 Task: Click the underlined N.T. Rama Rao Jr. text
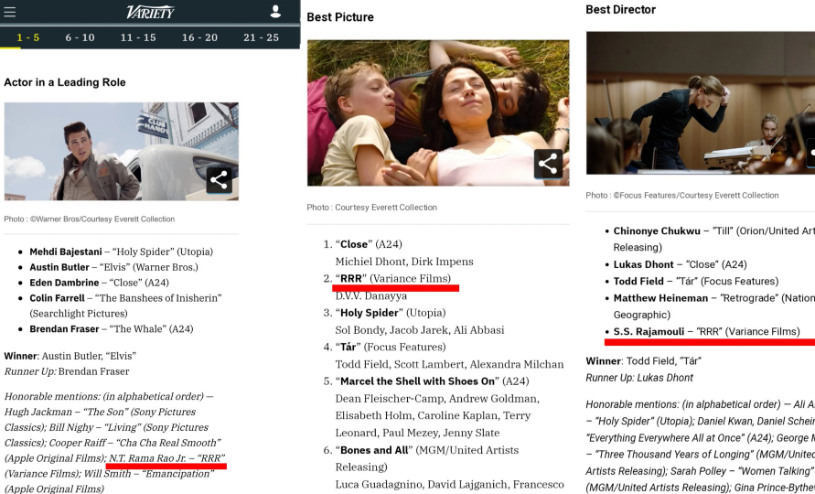pos(150,458)
